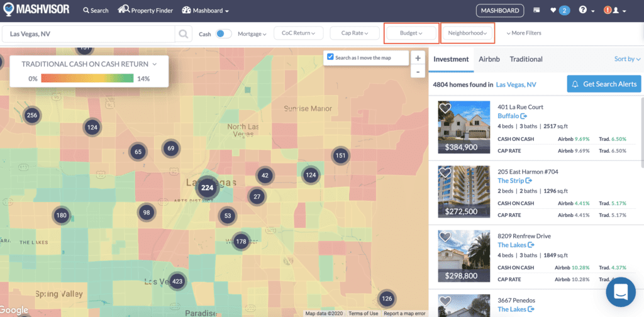644x317 pixels.
Task: Open the credit card billing icon
Action: (536, 10)
